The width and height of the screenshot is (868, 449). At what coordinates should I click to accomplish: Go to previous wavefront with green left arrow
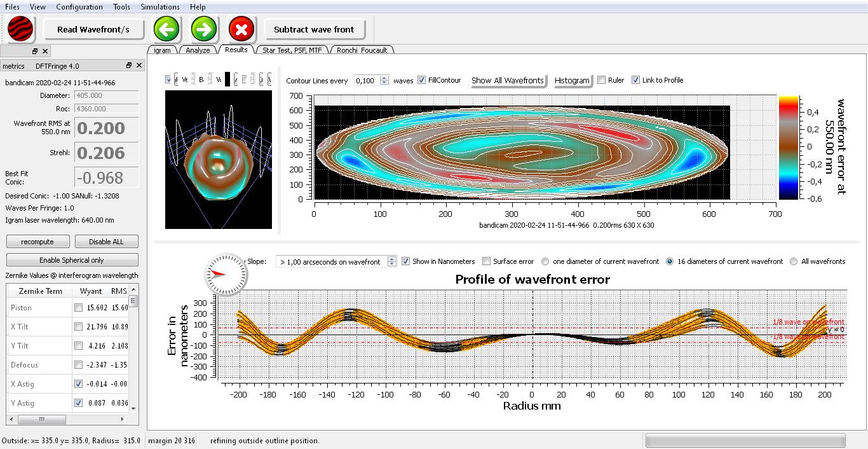166,29
